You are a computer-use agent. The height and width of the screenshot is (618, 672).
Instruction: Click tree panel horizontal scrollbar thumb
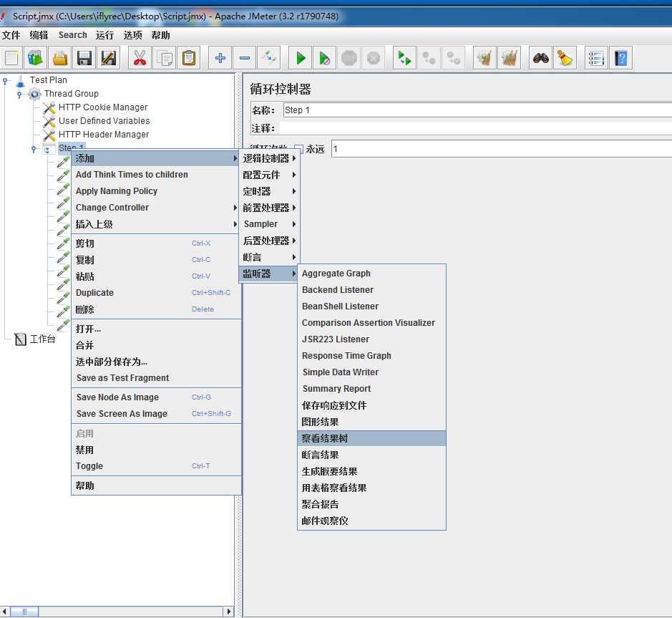pyautogui.click(x=24, y=612)
